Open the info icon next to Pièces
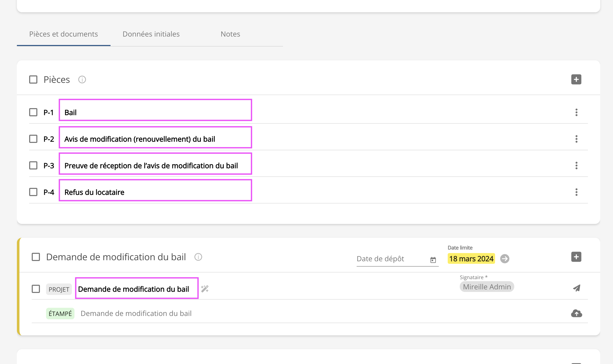 [x=82, y=79]
